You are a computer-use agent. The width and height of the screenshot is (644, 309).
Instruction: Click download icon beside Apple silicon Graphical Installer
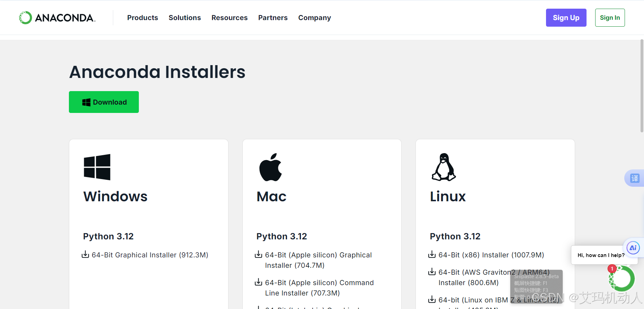coord(259,255)
